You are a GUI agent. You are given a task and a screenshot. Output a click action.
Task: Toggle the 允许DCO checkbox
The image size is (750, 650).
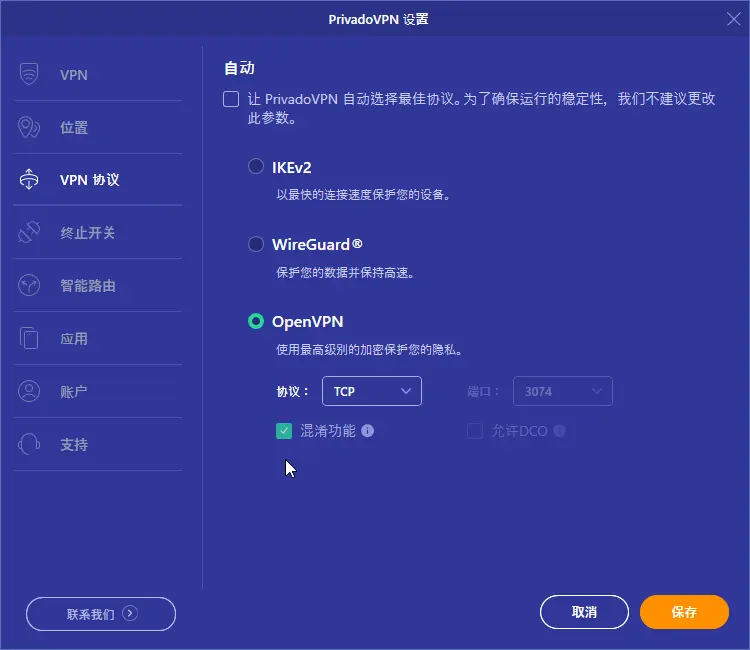[475, 431]
